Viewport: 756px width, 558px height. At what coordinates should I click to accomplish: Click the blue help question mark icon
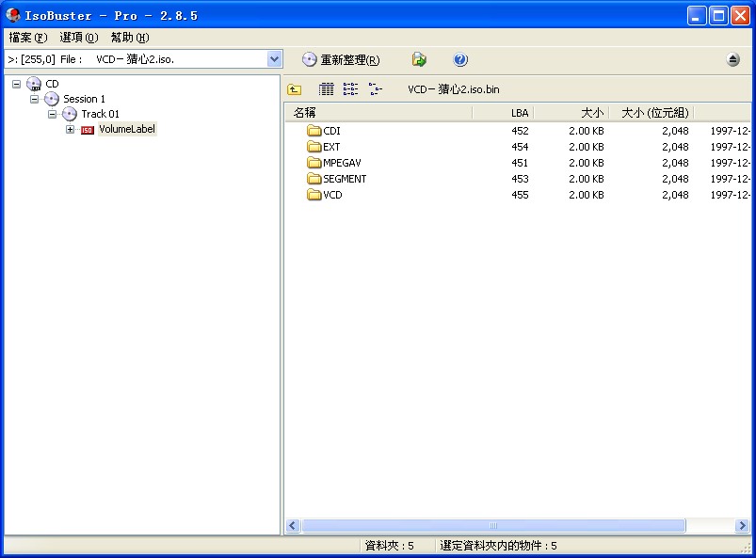click(460, 59)
